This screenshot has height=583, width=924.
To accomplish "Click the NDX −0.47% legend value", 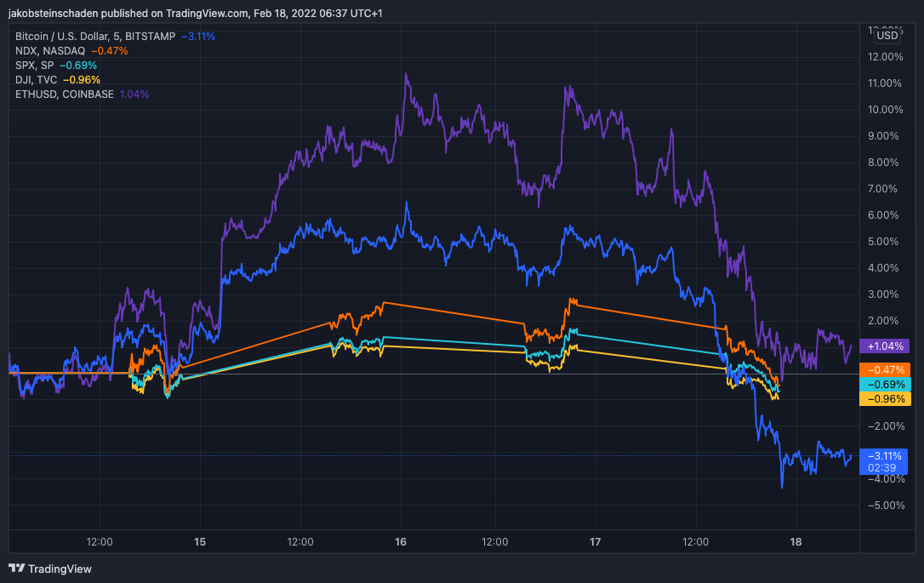I will pos(110,51).
